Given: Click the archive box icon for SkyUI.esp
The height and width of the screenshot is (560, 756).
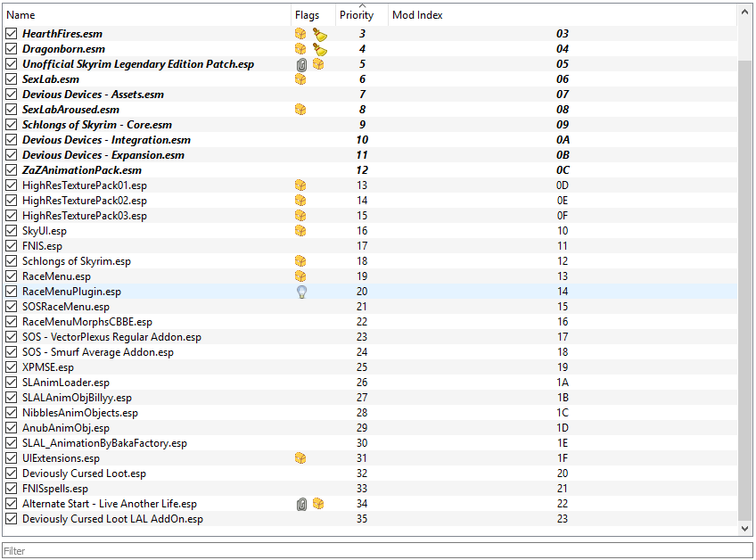Looking at the screenshot, I should [300, 231].
